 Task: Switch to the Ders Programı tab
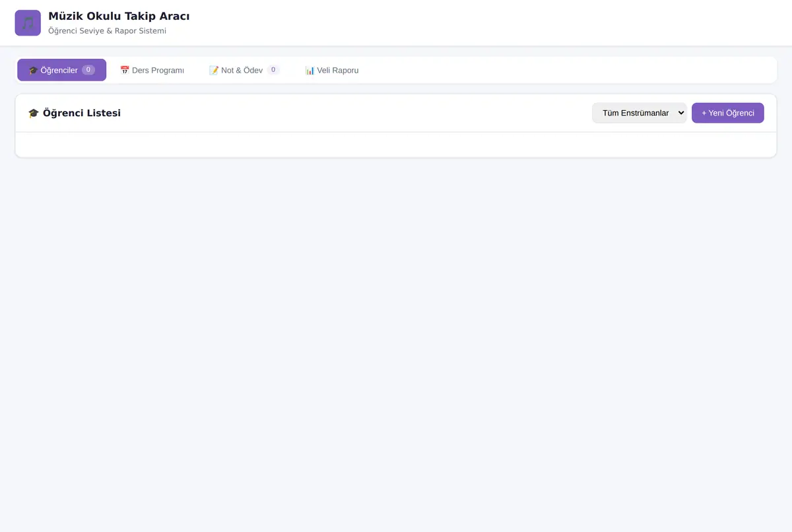coord(152,70)
